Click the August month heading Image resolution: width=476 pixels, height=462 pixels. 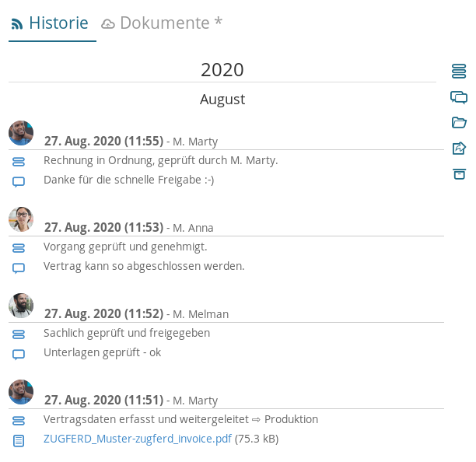(x=222, y=100)
